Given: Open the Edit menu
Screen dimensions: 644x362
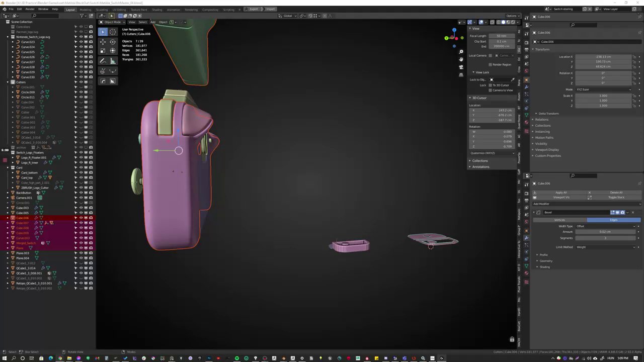Looking at the screenshot, I should (x=19, y=9).
